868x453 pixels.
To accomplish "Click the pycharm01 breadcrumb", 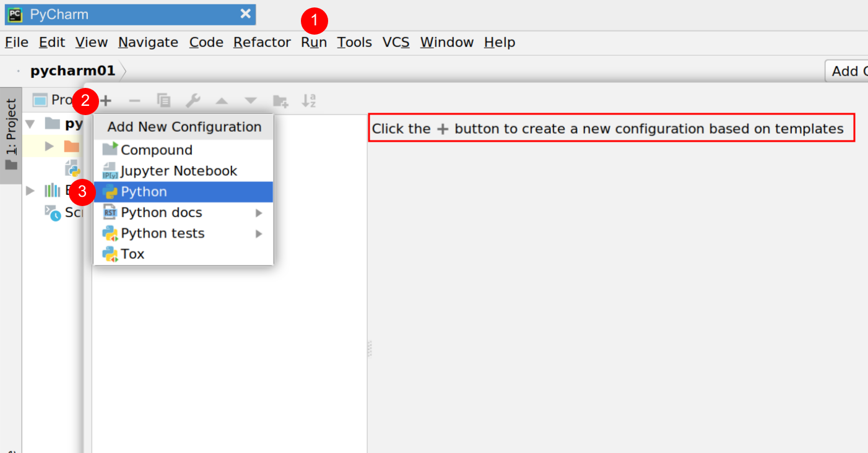I will tap(73, 71).
